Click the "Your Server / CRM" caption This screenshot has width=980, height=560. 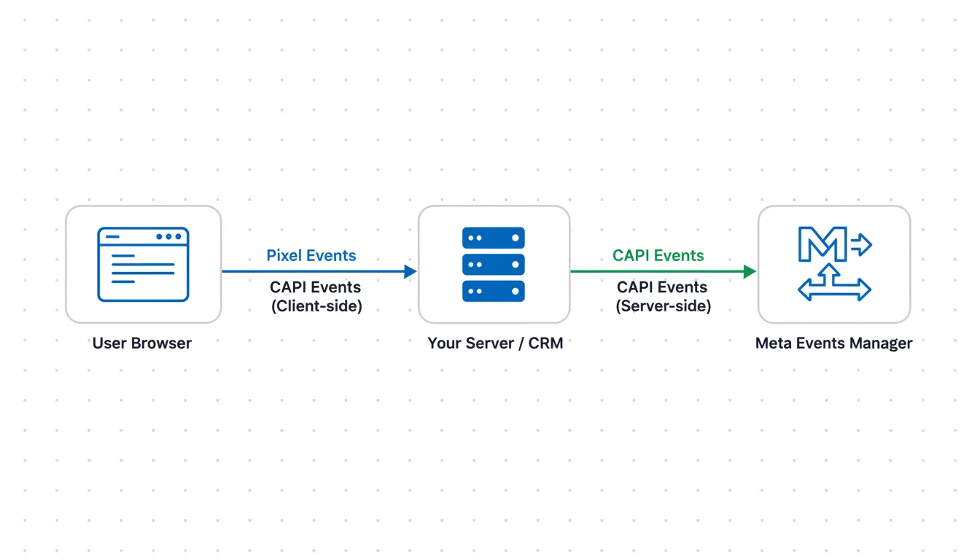tap(495, 343)
